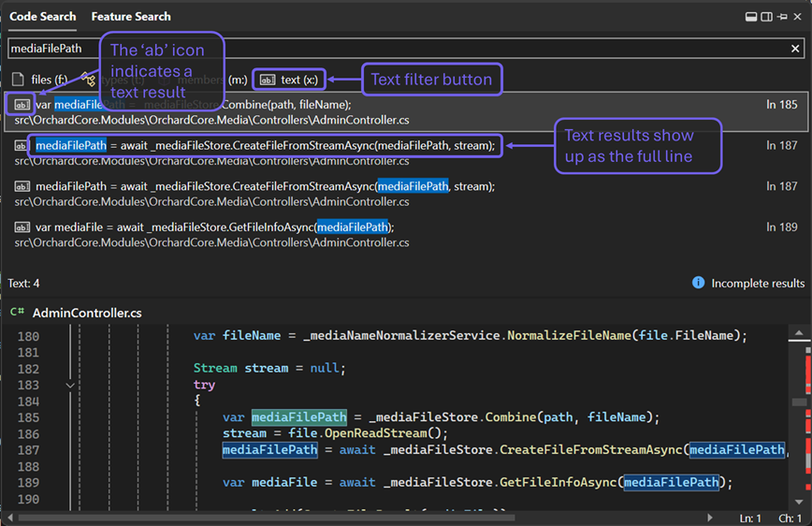
Task: Click the bottom-docked preview layout icon
Action: [750, 17]
